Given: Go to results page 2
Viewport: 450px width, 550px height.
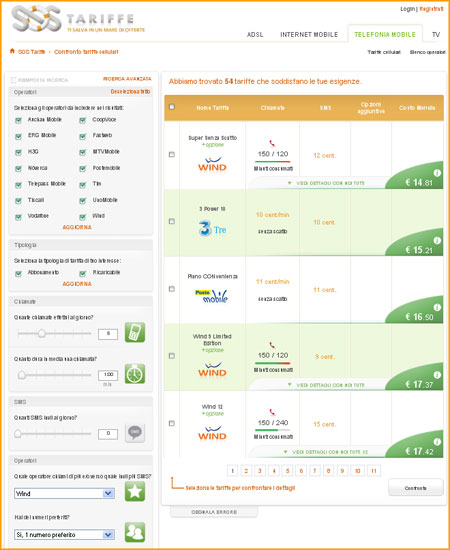Looking at the screenshot, I should click(x=246, y=471).
